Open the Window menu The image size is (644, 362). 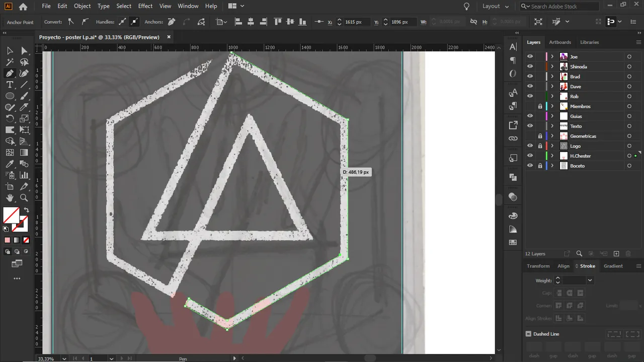(x=188, y=6)
